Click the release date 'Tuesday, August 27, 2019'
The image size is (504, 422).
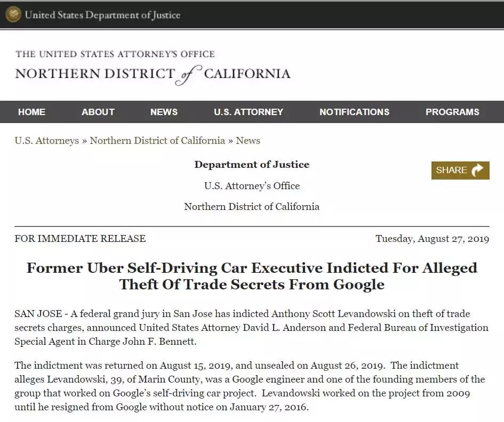[432, 239]
